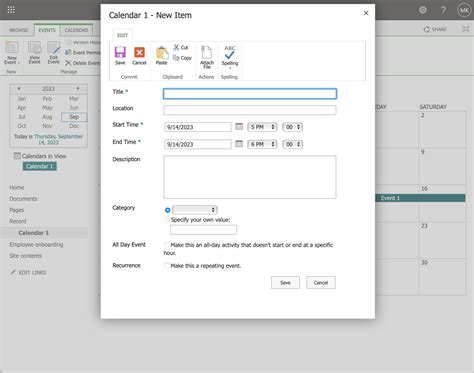Open the Start Time date picker calendar icon
The width and height of the screenshot is (474, 373).
click(239, 126)
